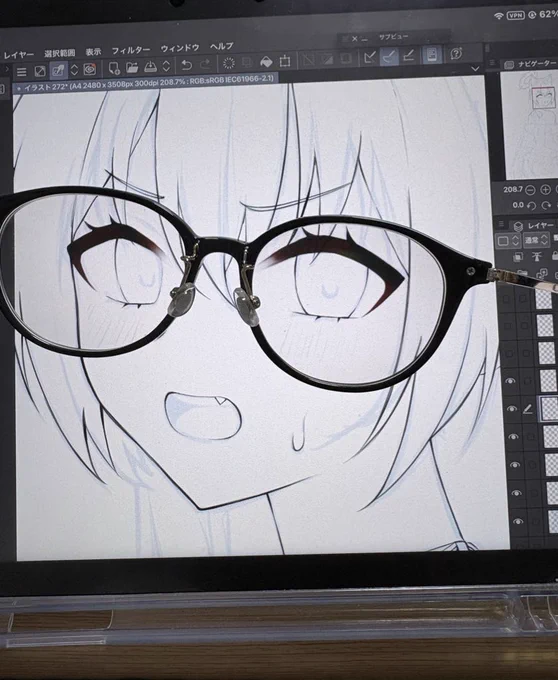Toggle Snap to Grid icon
The width and height of the screenshot is (558, 680).
coord(409,55)
